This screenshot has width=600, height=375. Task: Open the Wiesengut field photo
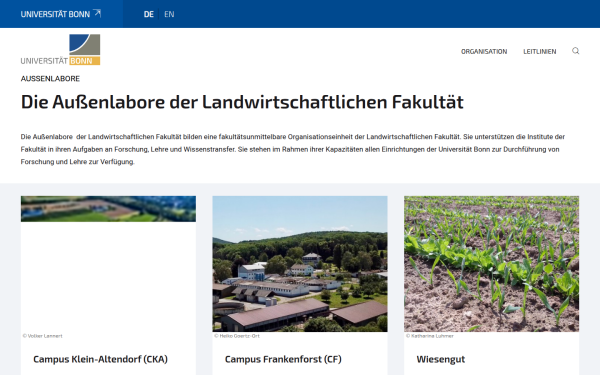pos(491,264)
